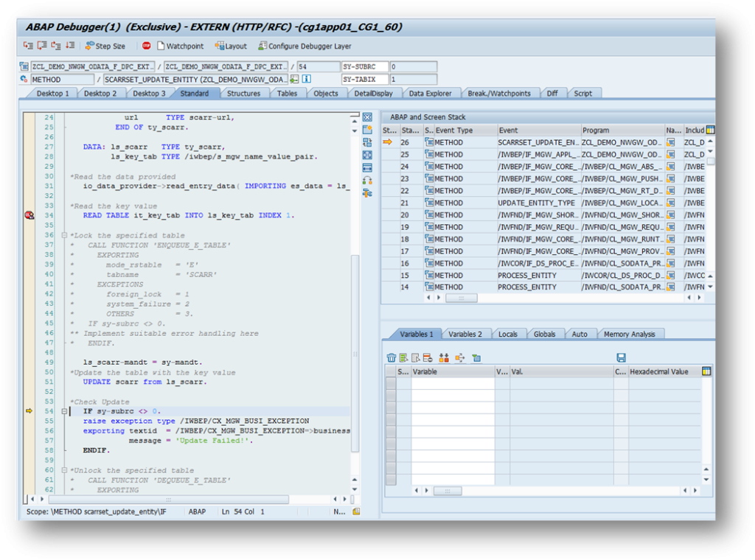Click the stack table horizontal scrollbar thumb
Screen dimensions: 755x560
coord(462,298)
